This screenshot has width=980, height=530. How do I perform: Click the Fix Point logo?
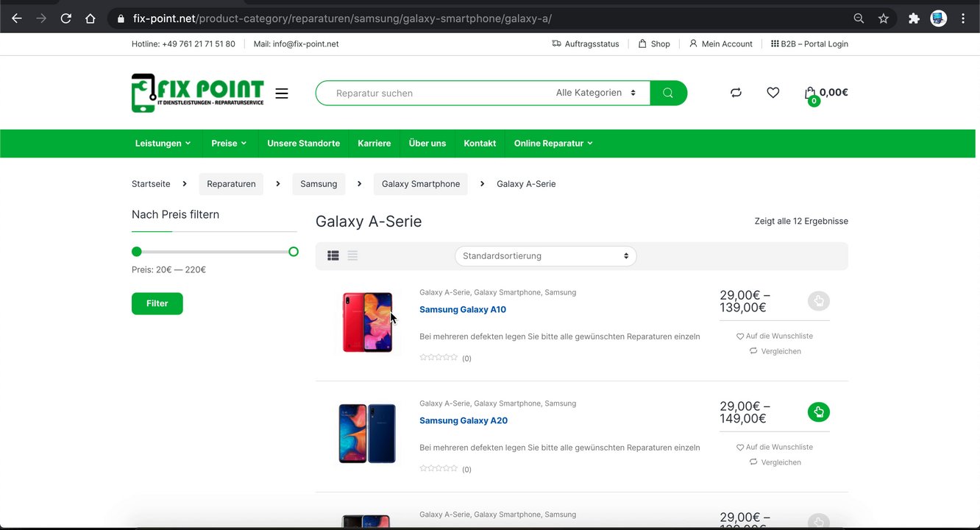[197, 93]
